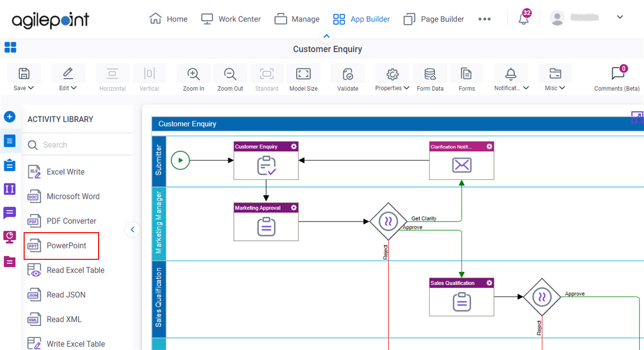644x350 pixels.
Task: Open gear on Marketing Approval activity
Action: click(x=294, y=207)
